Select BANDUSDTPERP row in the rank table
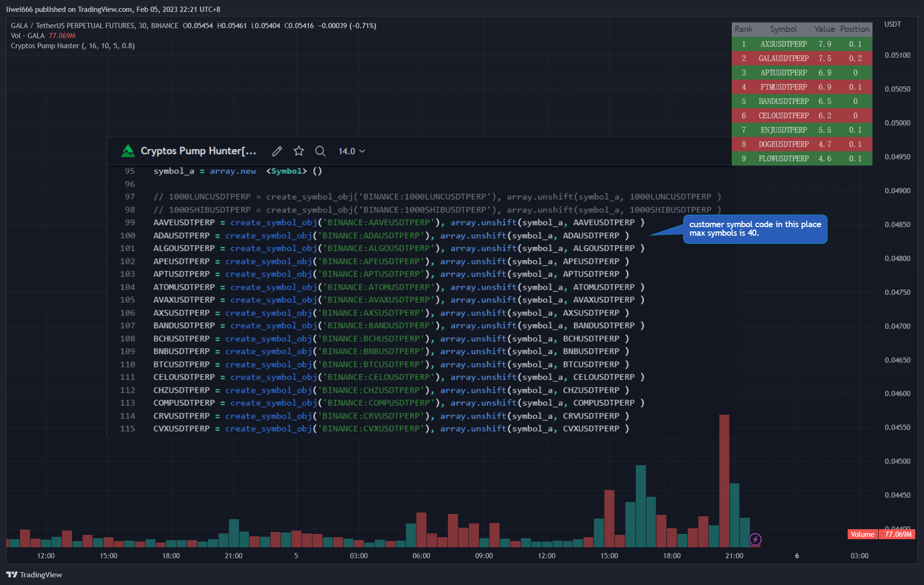Viewport: 924px width, 585px height. pos(802,101)
